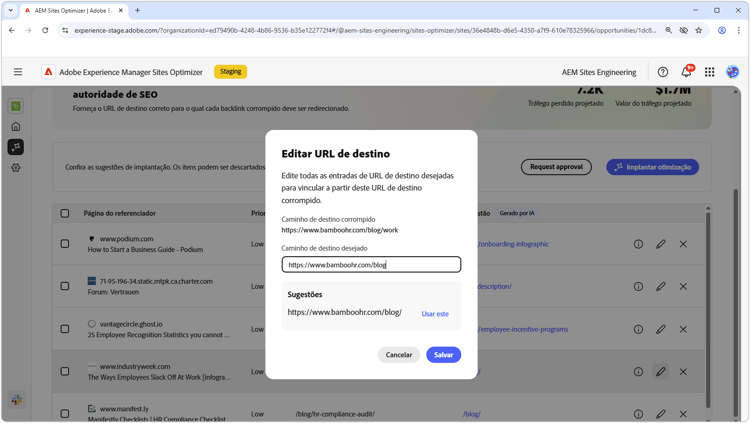Check the www.industryweek.com row checkbox
750x423 pixels.
click(65, 371)
